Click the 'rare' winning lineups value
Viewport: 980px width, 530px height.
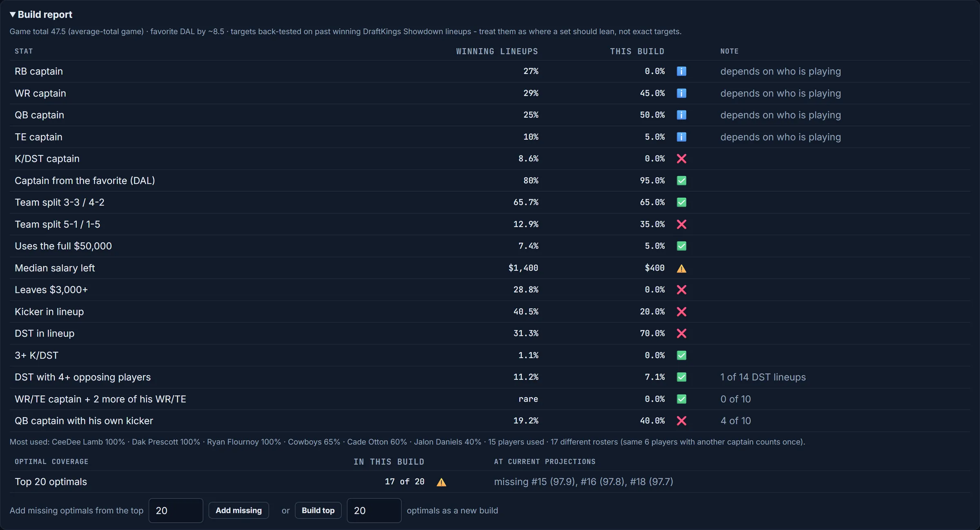[x=528, y=399]
